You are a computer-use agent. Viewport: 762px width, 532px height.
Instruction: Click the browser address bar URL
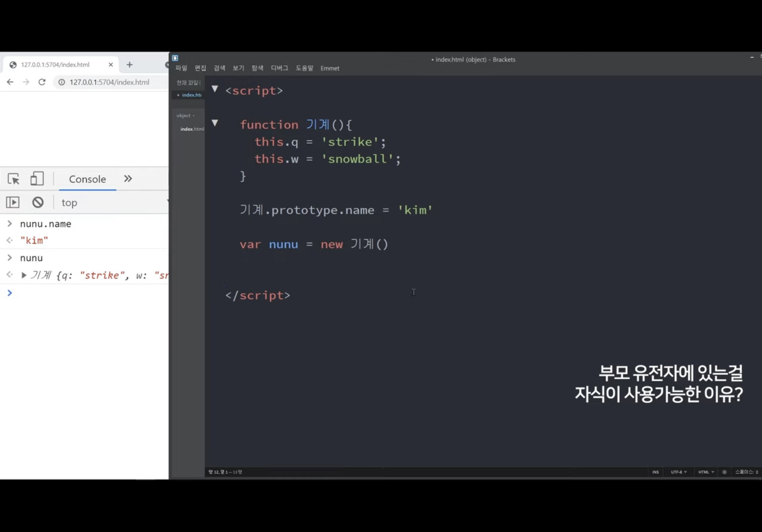coord(109,82)
